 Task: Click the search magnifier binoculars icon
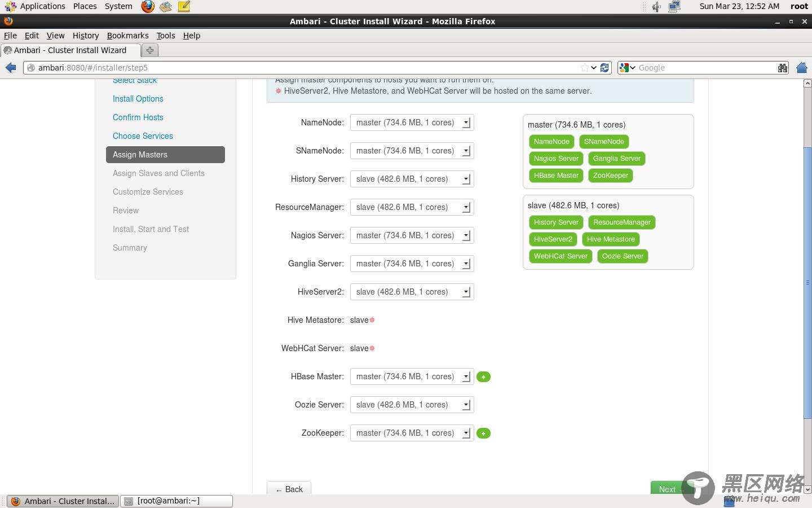[x=783, y=68]
